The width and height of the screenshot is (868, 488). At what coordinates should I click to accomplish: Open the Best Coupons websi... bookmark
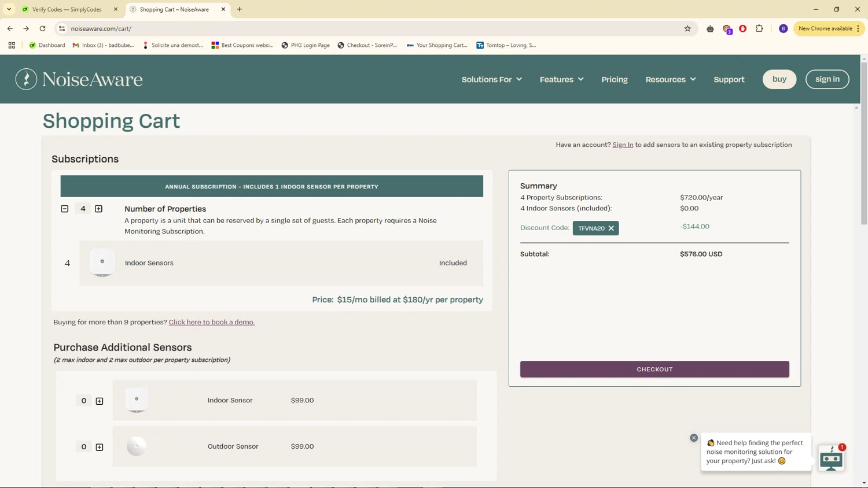tap(242, 45)
